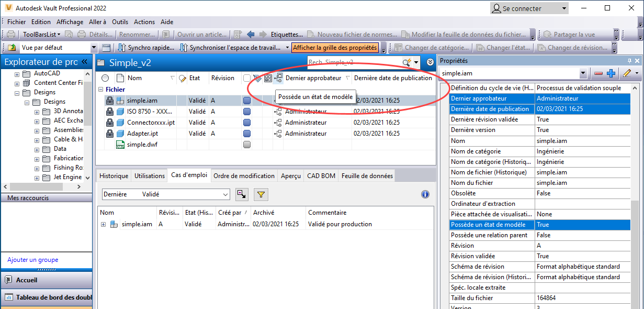Open the Se connecter dropdown
Screen dimensions: 644x309
[564, 8]
